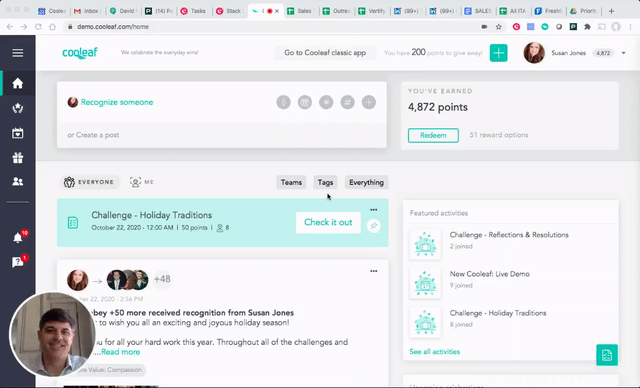The height and width of the screenshot is (388, 640).
Task: Click the browser reload button
Action: pyautogui.click(x=38, y=27)
